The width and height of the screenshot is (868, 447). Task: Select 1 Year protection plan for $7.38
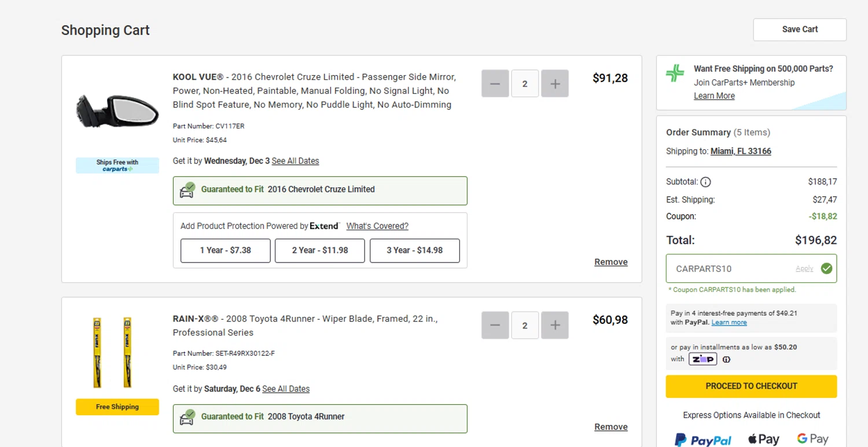coord(225,250)
